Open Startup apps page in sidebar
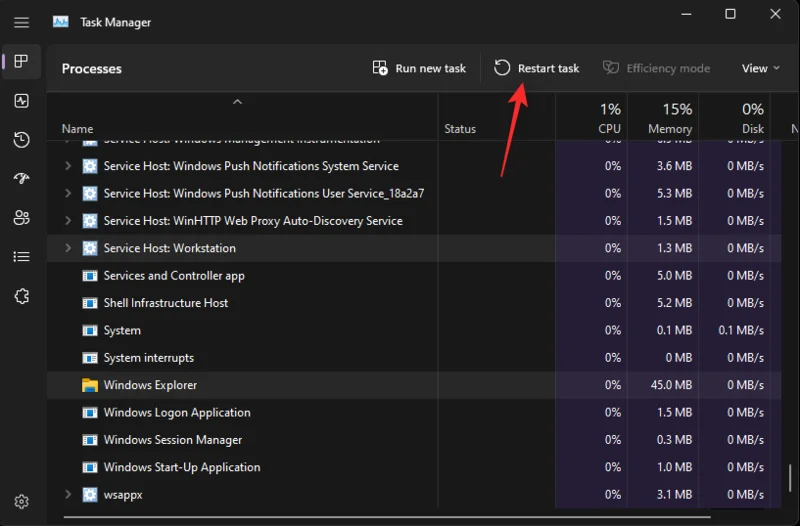800x526 pixels. (21, 178)
